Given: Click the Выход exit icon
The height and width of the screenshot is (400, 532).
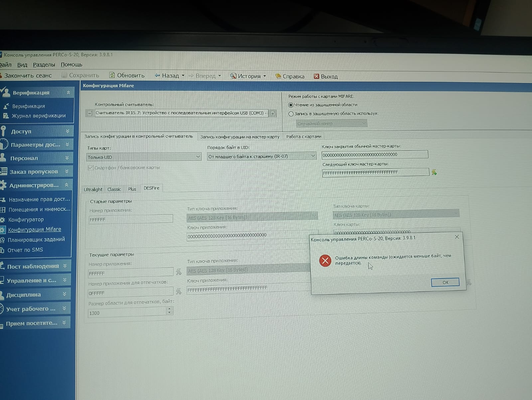Looking at the screenshot, I should tap(317, 76).
